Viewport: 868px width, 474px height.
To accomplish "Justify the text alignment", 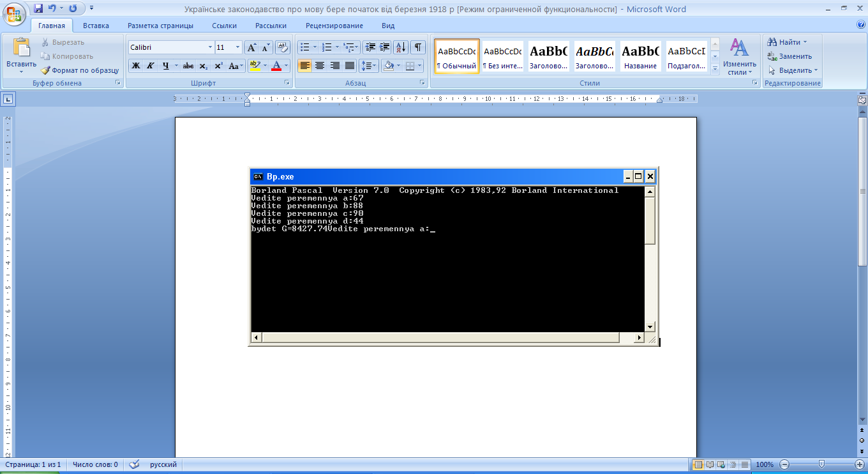I will pos(350,66).
